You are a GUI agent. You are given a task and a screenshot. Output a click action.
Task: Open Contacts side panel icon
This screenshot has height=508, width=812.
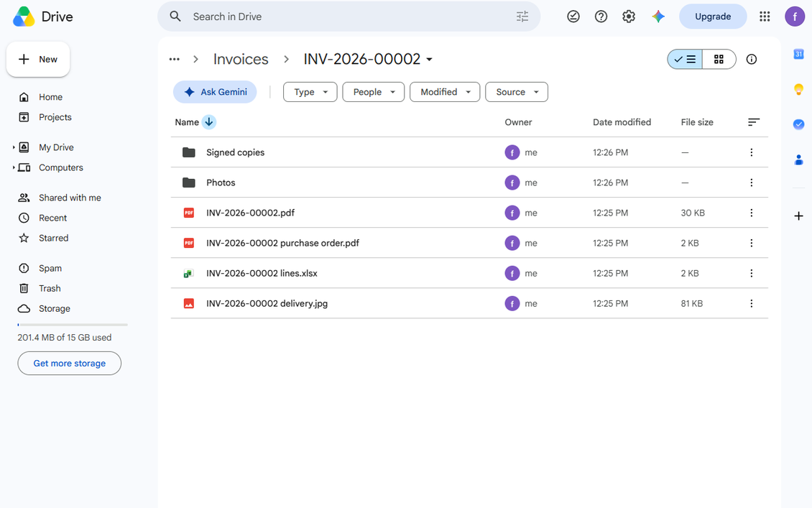(x=798, y=160)
